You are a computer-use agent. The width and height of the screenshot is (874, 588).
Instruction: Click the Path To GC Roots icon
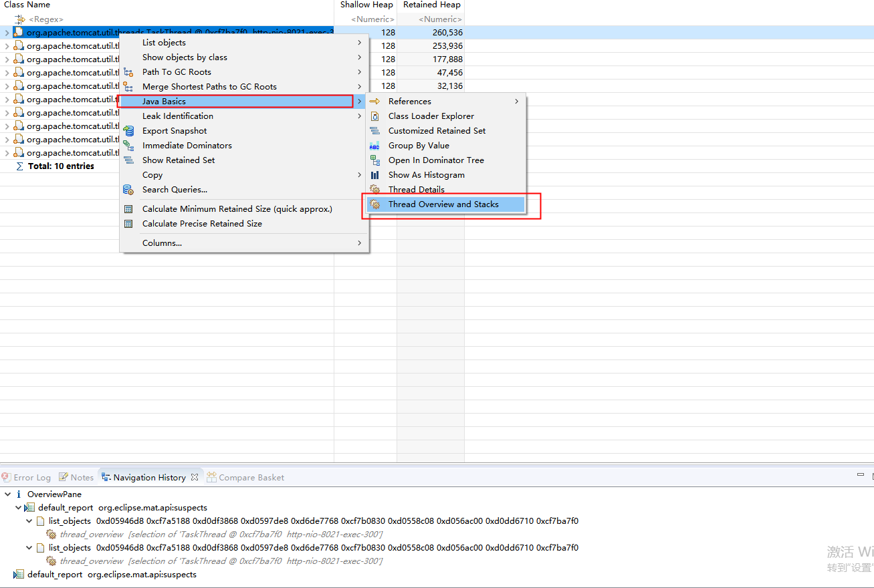[129, 72]
